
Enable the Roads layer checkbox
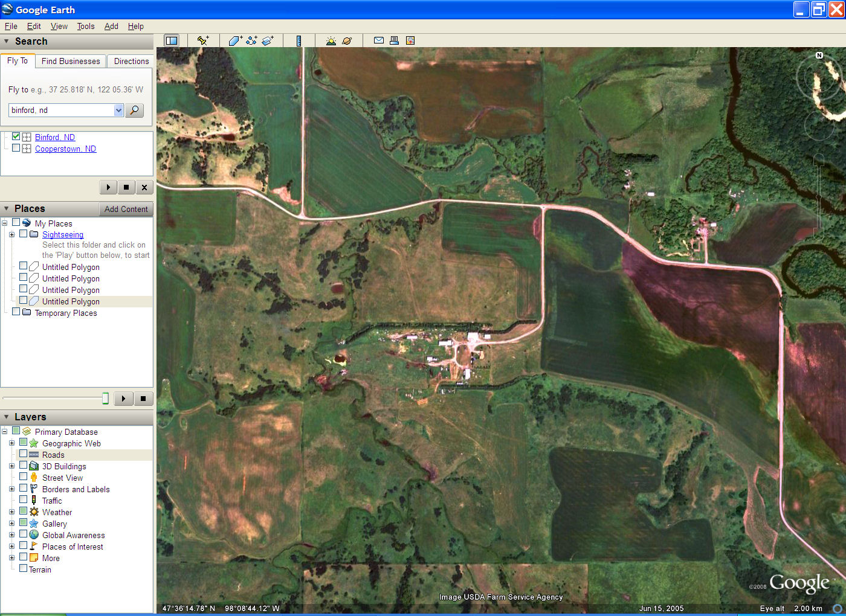pos(23,454)
